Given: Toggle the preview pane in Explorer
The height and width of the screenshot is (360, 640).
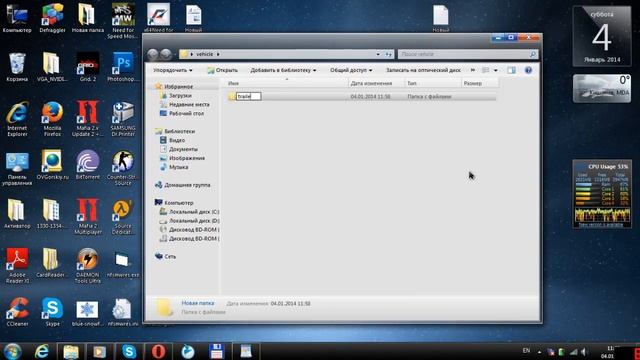Looking at the screenshot, I should tap(511, 70).
